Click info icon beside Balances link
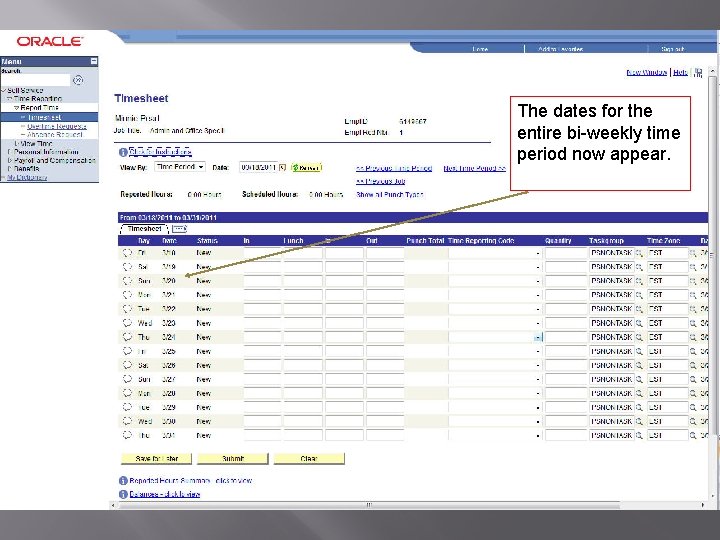Viewport: 720px width, 540px height. pos(123,494)
